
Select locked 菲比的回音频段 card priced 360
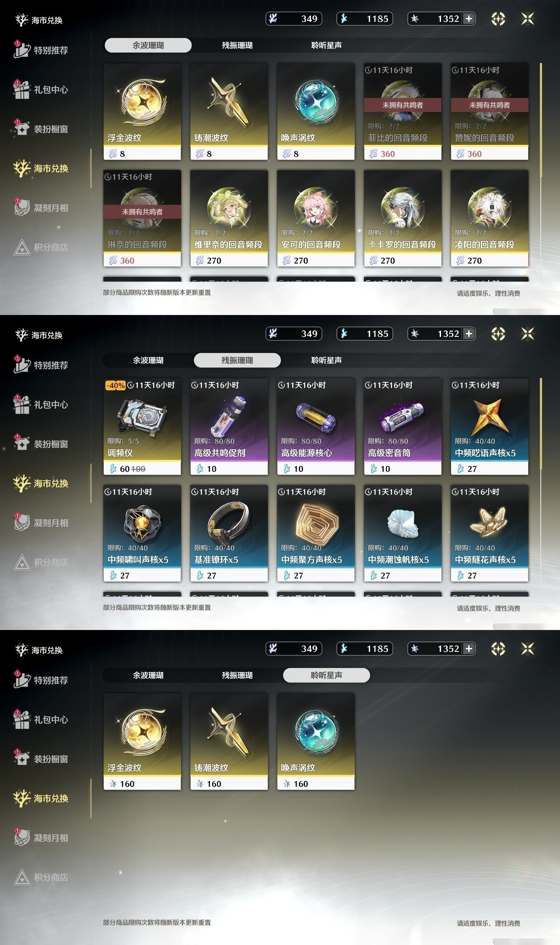click(402, 112)
